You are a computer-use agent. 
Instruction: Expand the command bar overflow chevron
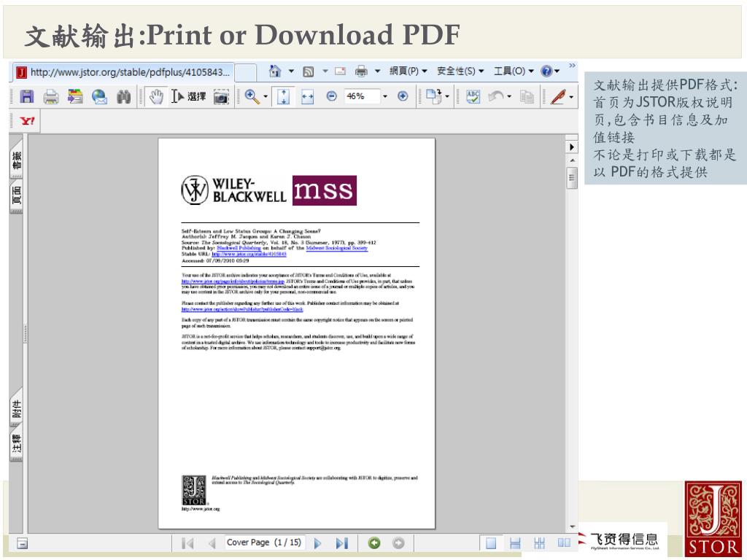click(x=572, y=65)
